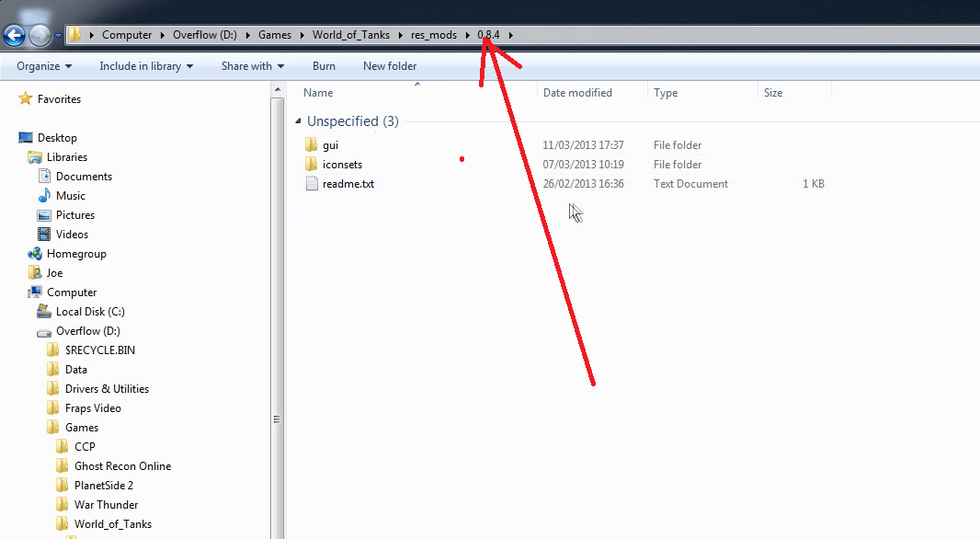The width and height of the screenshot is (980, 539).
Task: Select Overflow (D:) in the address breadcrumb
Action: pos(205,35)
